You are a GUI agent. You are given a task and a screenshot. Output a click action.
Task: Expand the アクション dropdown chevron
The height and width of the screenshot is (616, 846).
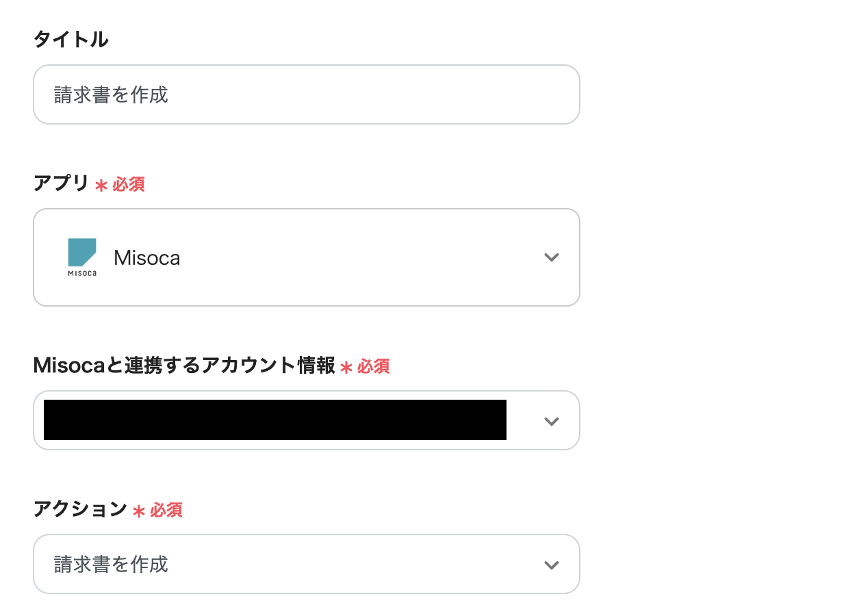pyautogui.click(x=551, y=565)
